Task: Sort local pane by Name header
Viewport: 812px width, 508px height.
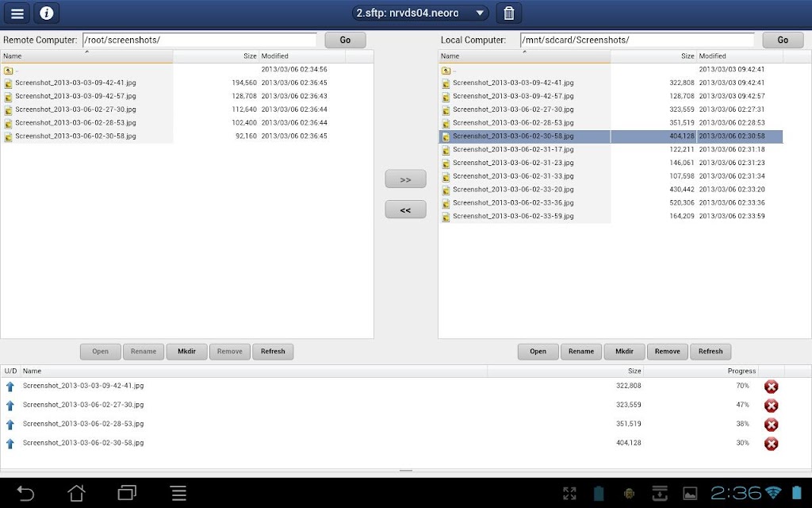Action: (524, 56)
